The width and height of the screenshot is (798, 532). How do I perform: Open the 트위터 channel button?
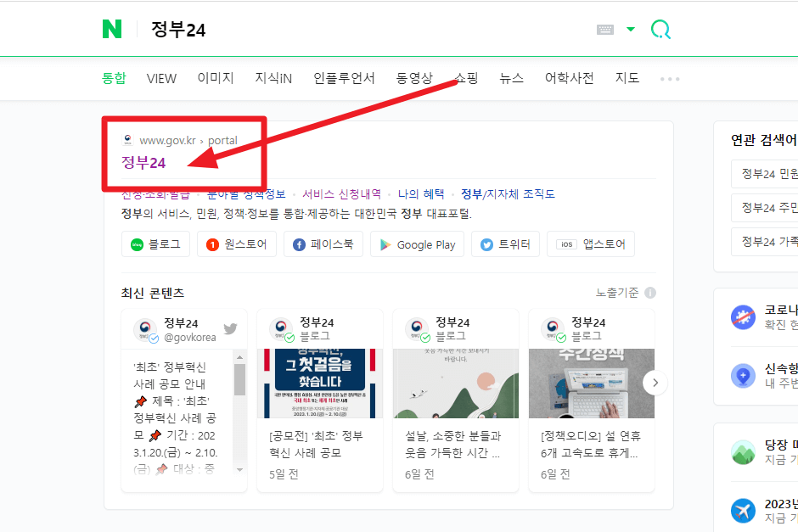[x=505, y=244]
